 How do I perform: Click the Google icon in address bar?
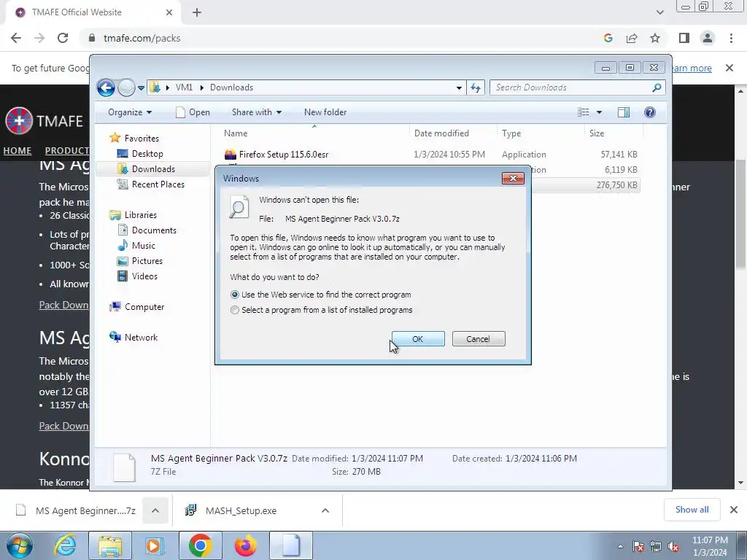pyautogui.click(x=608, y=38)
